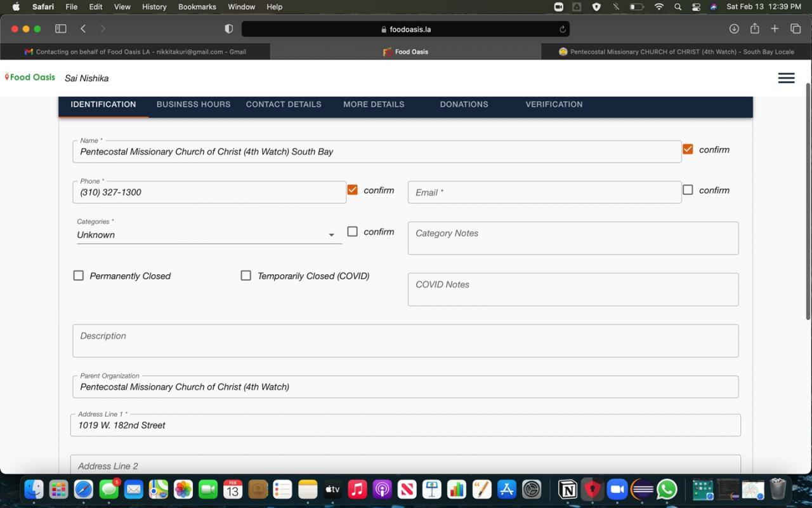Launch the App Store from dock
Viewport: 812px width, 508px height.
pyautogui.click(x=506, y=489)
